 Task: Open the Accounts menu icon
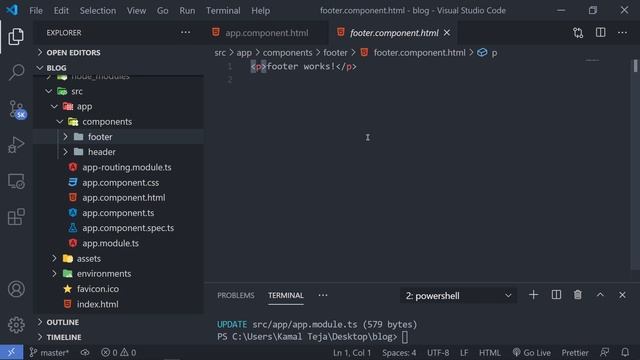pos(16,289)
